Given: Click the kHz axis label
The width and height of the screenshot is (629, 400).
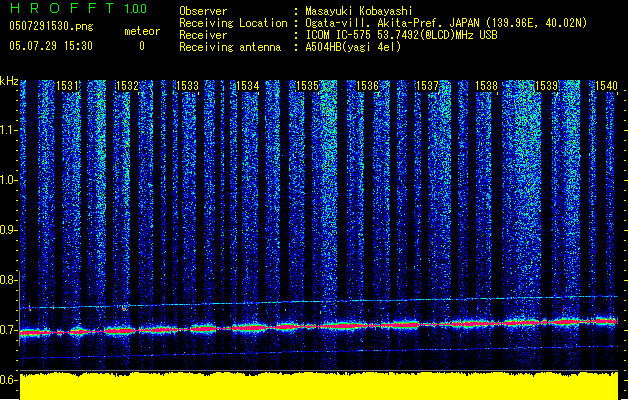Looking at the screenshot, I should pyautogui.click(x=9, y=81).
